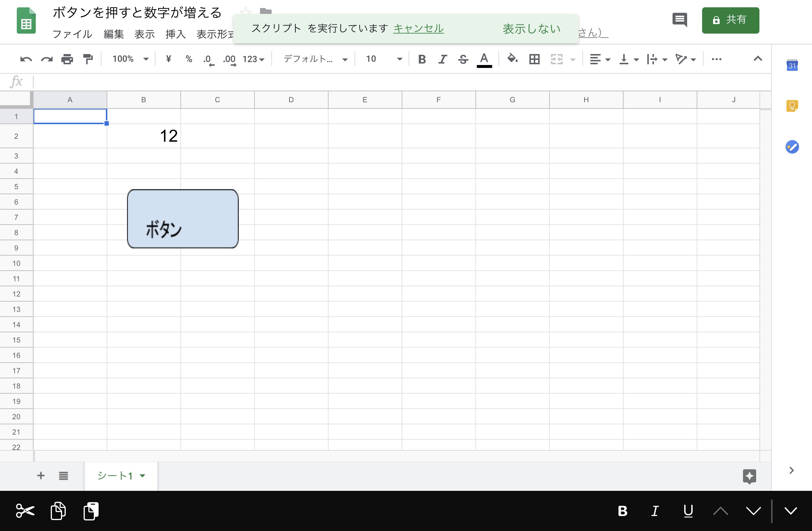Click the キャンセル link in notification
The width and height of the screenshot is (812, 531).
(418, 28)
